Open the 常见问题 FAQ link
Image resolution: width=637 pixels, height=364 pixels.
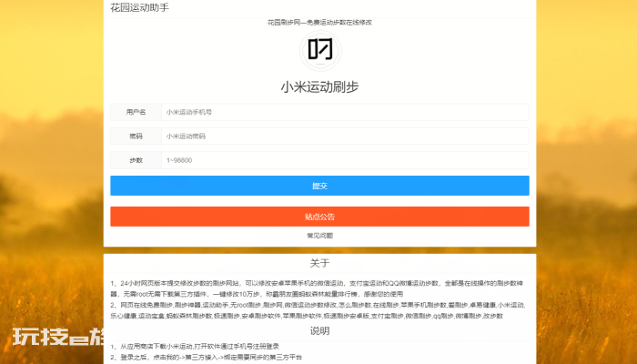pos(319,236)
